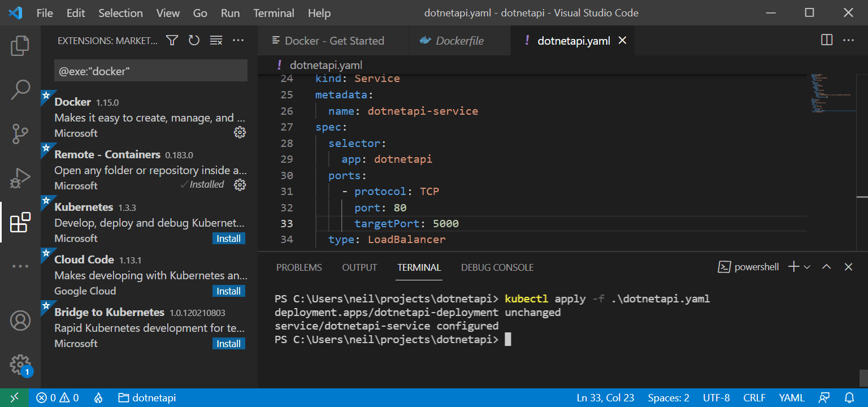Screen dimensions: 868x407
Task: Install the Cloud Code extension
Action: pyautogui.click(x=229, y=291)
